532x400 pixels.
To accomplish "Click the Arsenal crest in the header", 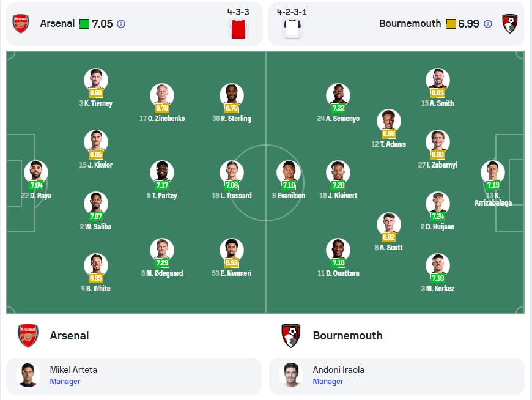I will [21, 23].
